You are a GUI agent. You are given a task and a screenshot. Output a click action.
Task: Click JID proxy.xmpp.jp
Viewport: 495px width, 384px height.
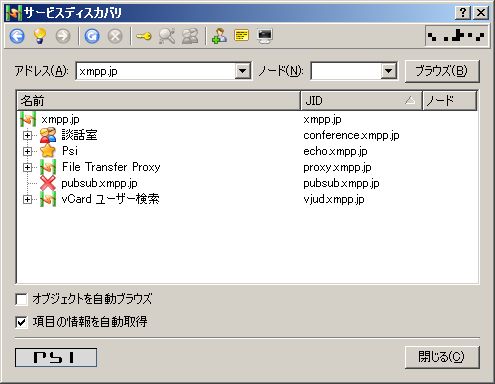[x=337, y=167]
